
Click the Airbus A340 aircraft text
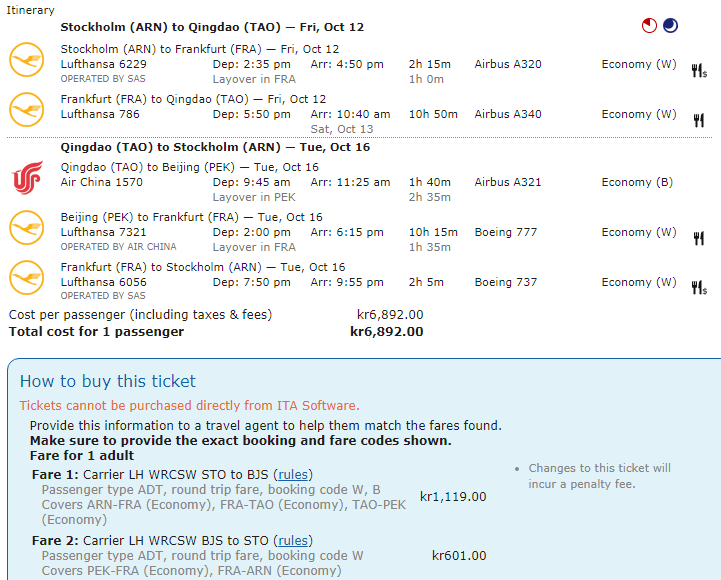[508, 114]
